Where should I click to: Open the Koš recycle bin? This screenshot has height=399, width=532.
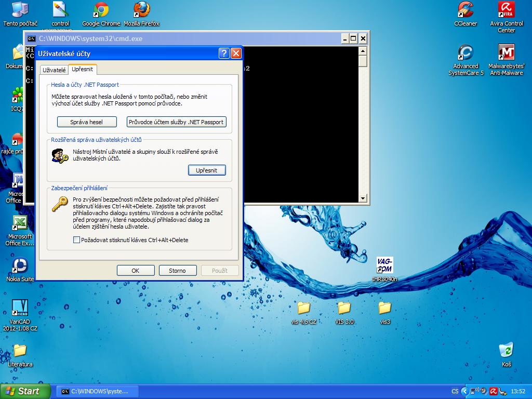click(506, 351)
